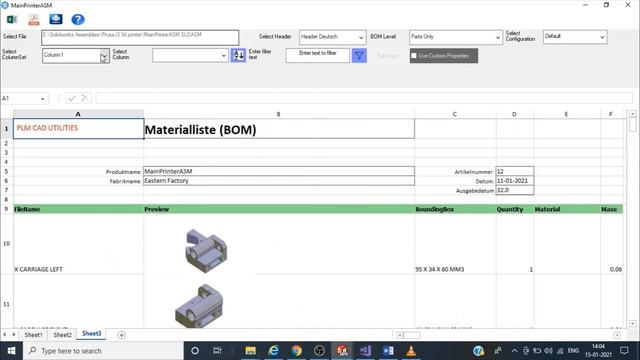Select column A header
The image size is (640, 360).
(78, 114)
